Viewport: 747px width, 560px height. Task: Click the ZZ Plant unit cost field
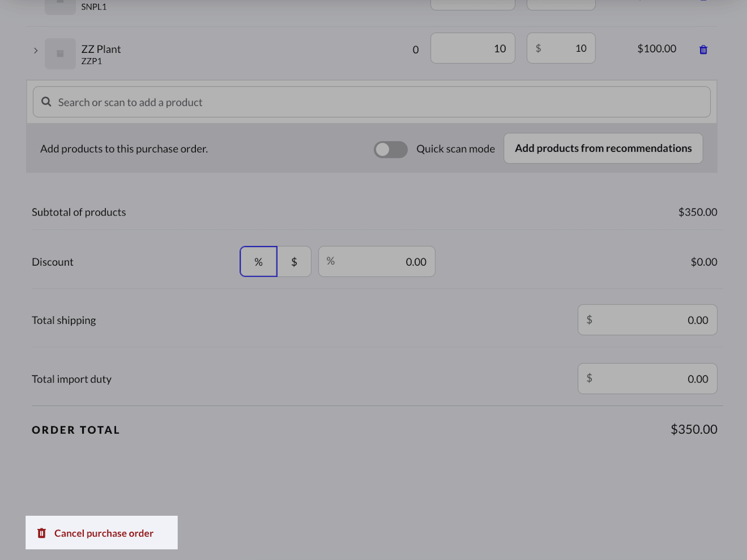point(561,49)
